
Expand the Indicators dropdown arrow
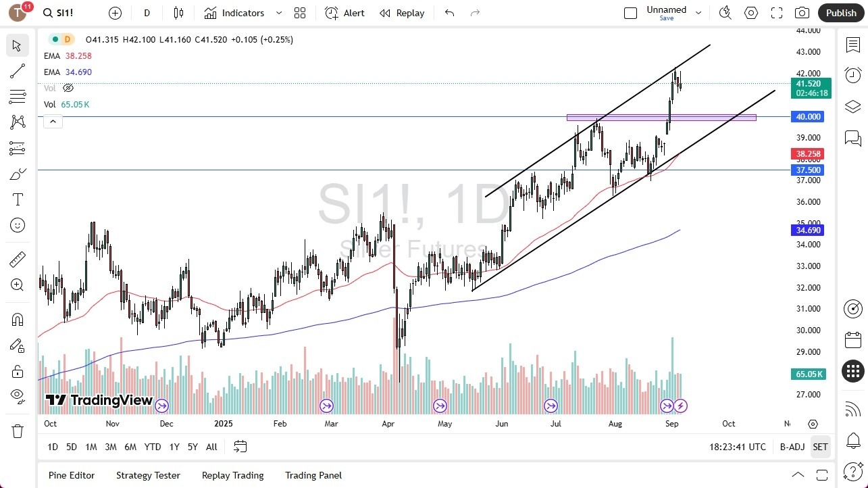point(278,13)
